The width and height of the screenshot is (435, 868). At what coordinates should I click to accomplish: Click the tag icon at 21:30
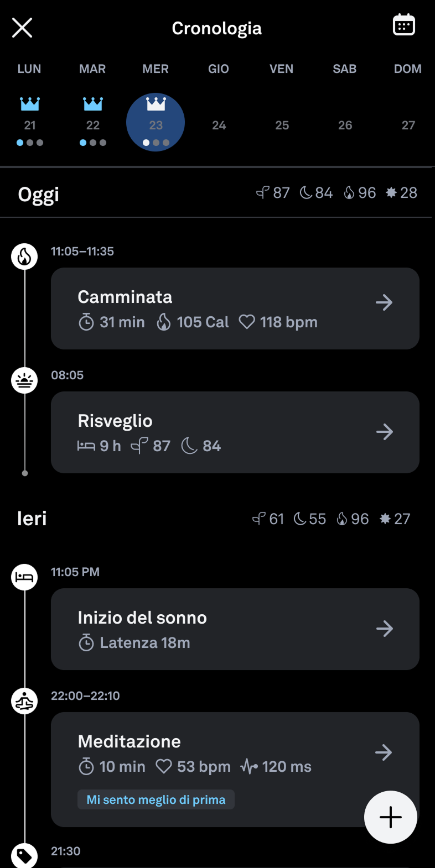[25, 856]
